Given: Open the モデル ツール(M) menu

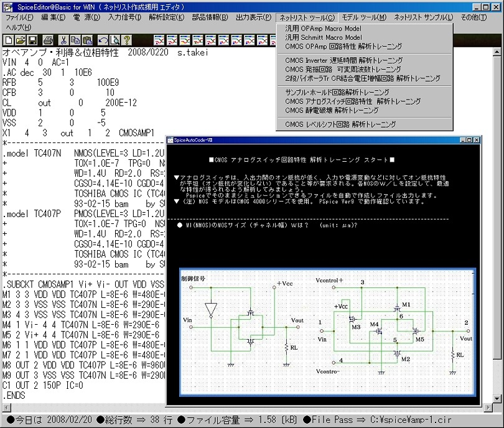Looking at the screenshot, I should pyautogui.click(x=364, y=17).
